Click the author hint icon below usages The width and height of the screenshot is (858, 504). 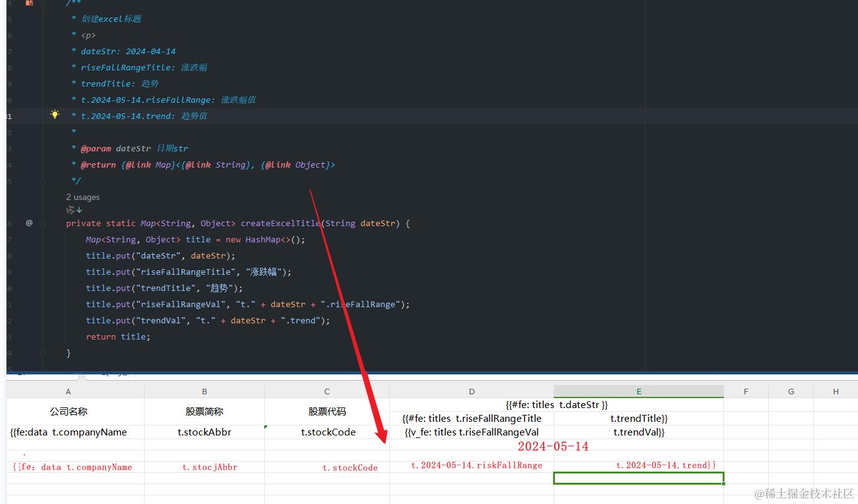click(x=74, y=210)
